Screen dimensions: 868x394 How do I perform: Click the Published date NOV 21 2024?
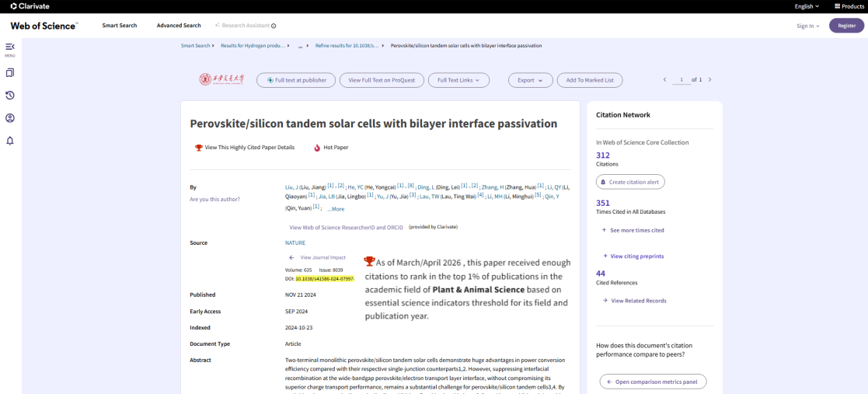pyautogui.click(x=302, y=295)
